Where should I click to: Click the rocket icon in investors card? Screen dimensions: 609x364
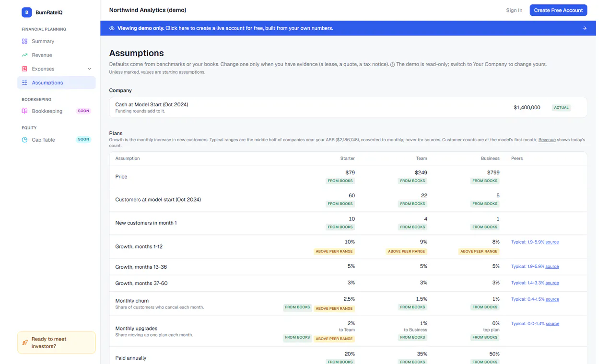25,343
